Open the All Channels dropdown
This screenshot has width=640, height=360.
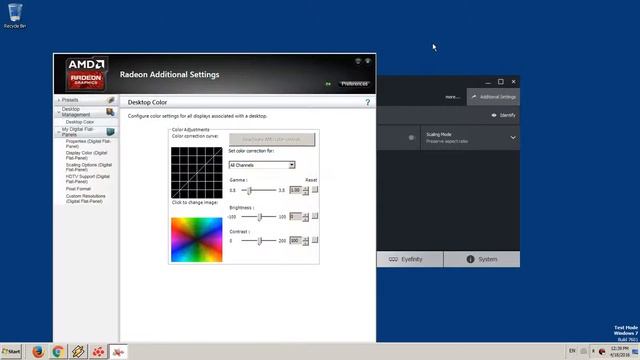(x=262, y=165)
